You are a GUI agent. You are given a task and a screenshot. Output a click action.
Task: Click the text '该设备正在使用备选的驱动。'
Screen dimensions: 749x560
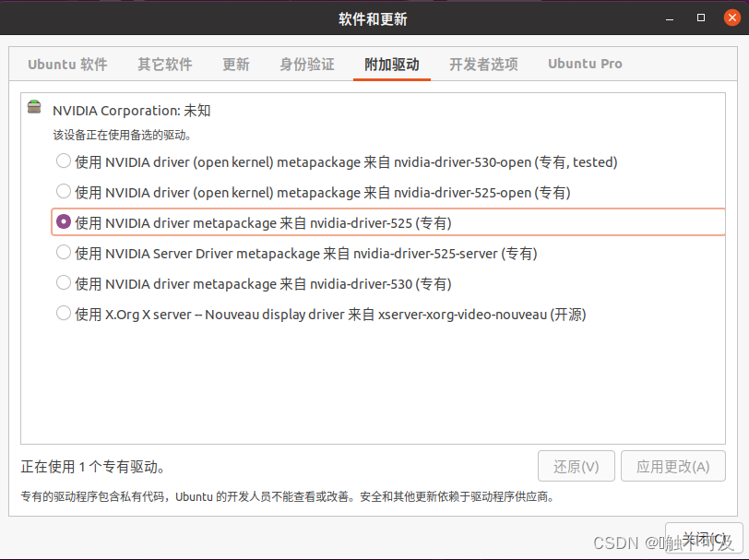click(x=122, y=136)
